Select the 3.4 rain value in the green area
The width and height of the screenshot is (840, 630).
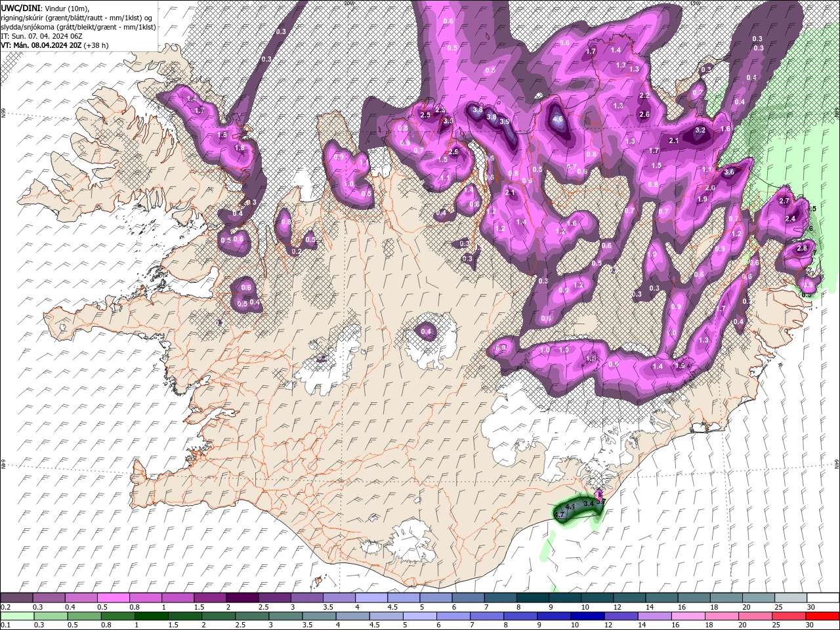click(x=588, y=503)
